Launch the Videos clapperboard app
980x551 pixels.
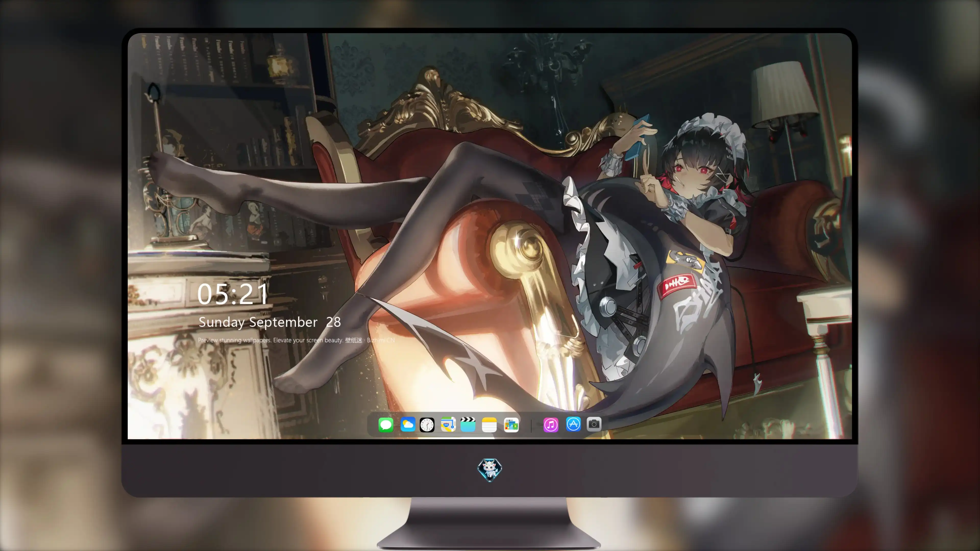tap(468, 424)
